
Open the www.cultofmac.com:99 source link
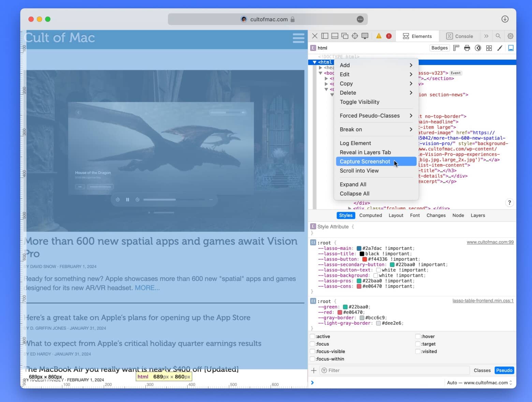point(490,242)
